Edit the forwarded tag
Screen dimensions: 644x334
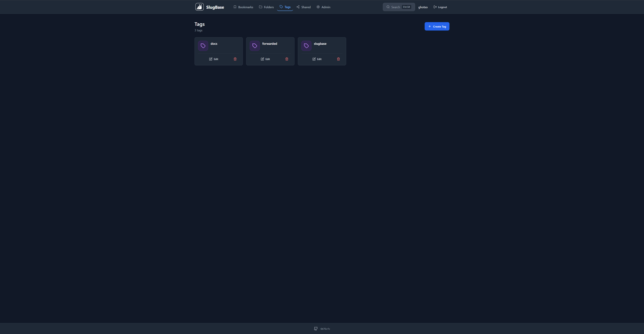265,59
